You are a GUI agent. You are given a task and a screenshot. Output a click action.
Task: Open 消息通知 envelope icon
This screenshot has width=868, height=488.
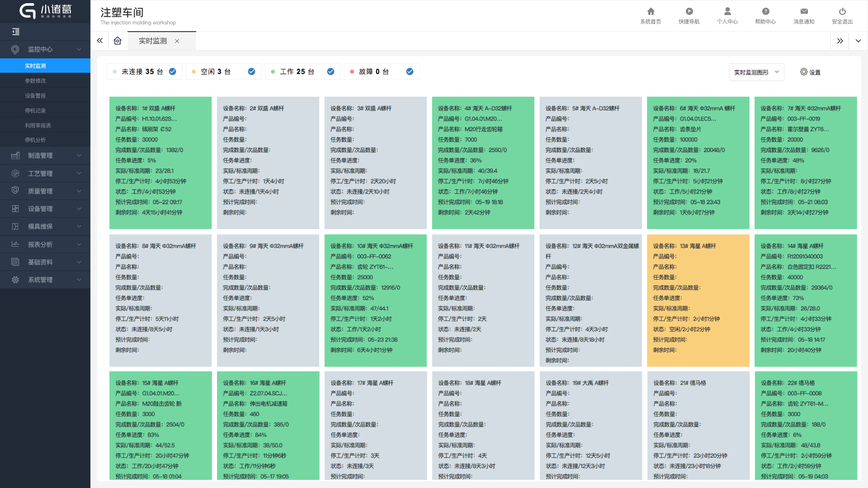click(x=804, y=12)
